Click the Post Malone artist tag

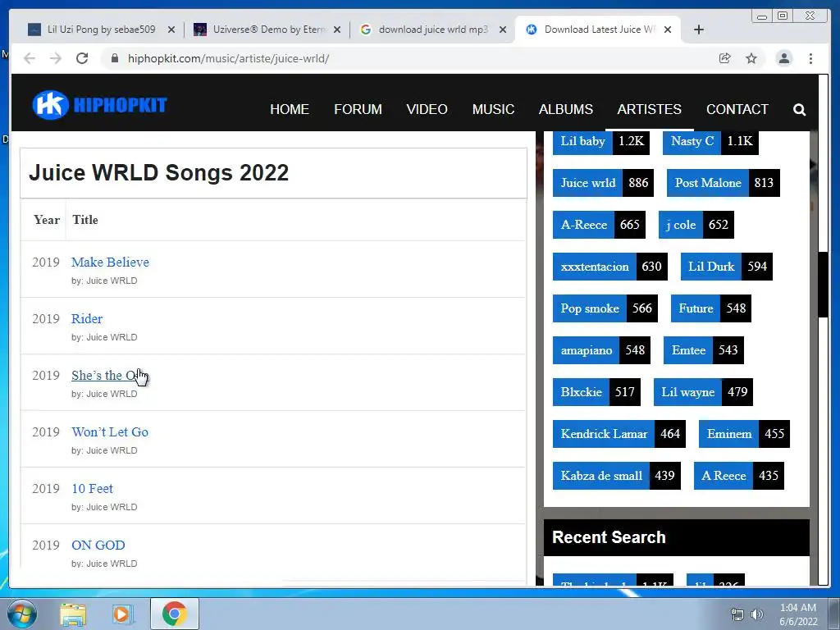click(x=724, y=183)
